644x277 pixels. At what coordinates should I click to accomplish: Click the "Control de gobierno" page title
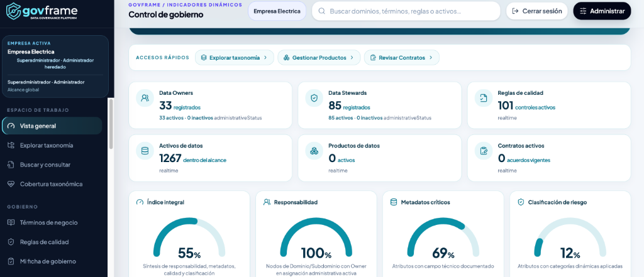[x=166, y=15]
